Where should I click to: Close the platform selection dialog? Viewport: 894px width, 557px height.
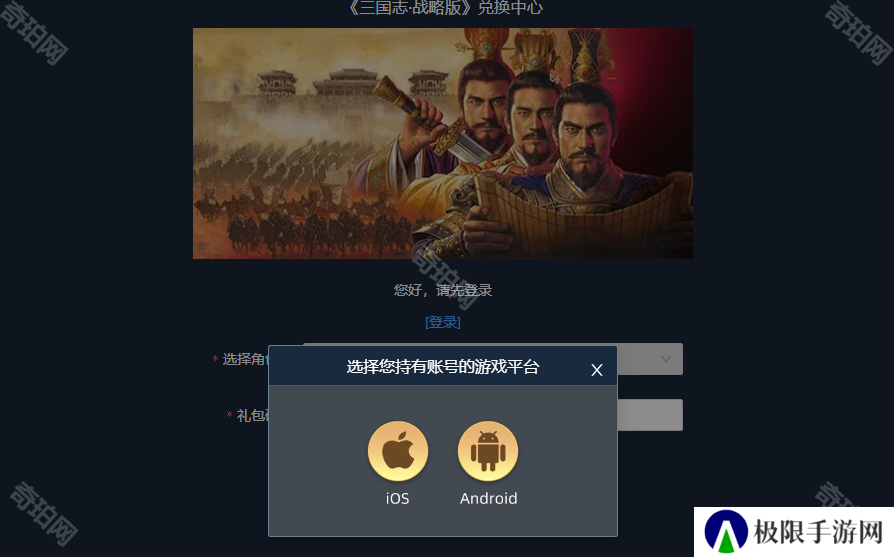(596, 370)
